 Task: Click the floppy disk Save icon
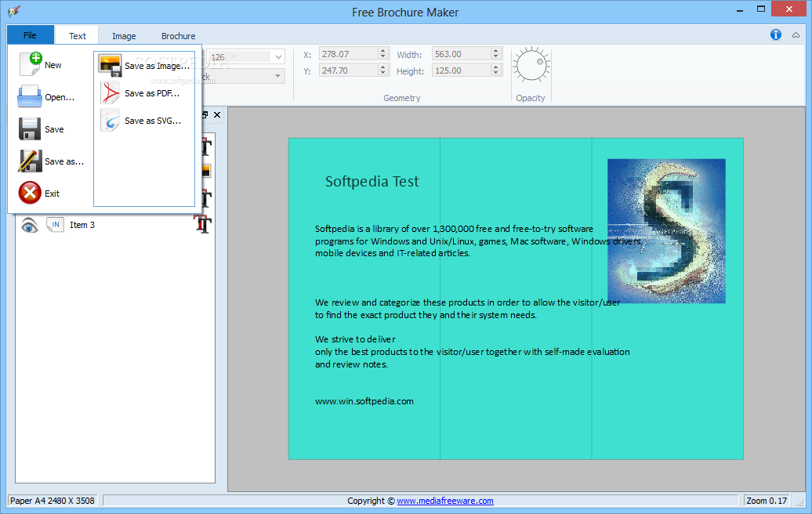click(30, 128)
